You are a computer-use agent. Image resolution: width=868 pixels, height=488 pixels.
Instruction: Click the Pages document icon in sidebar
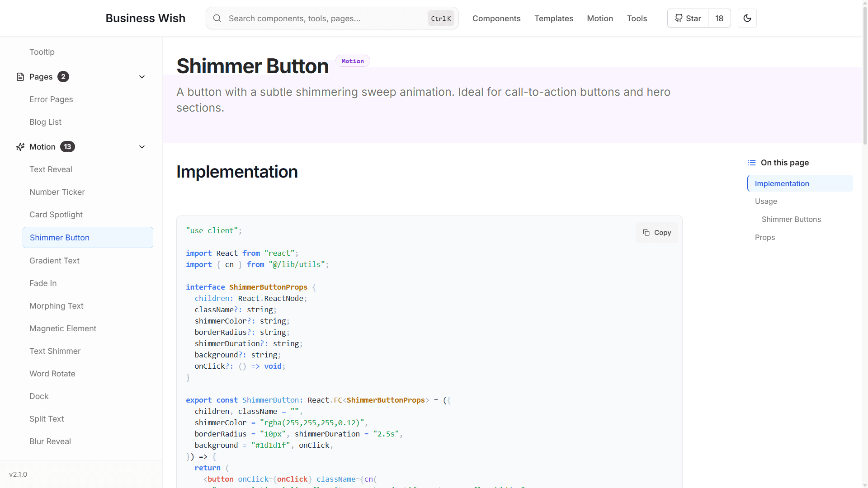point(20,77)
